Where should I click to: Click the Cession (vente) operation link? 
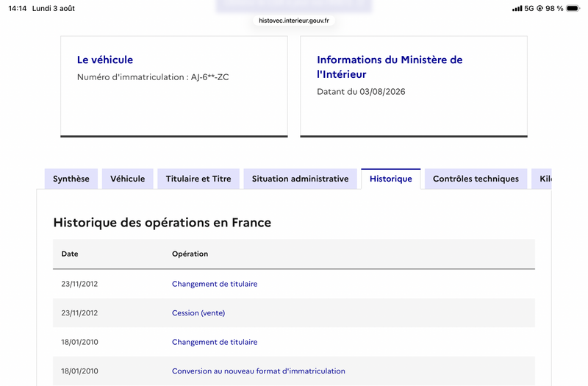click(198, 313)
